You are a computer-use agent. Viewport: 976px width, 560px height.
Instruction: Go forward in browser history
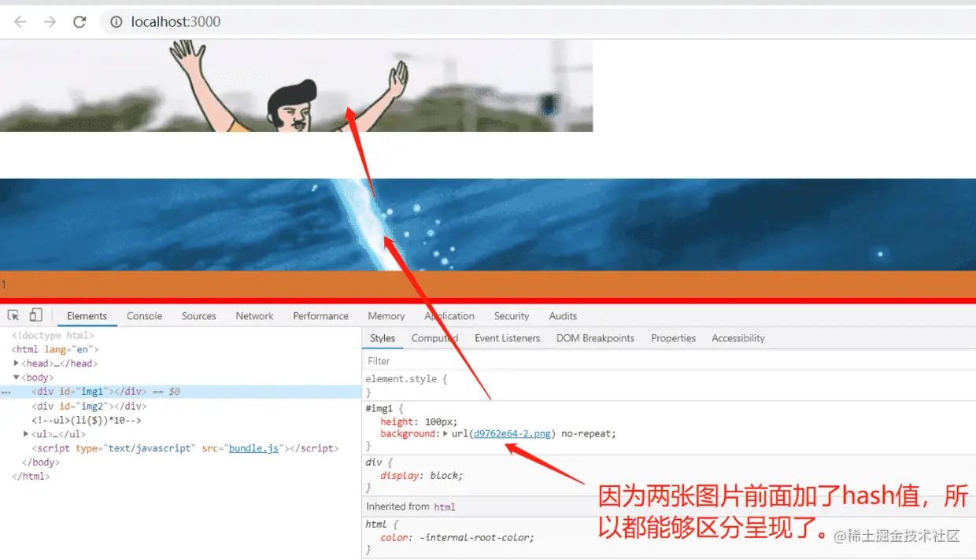tap(50, 22)
